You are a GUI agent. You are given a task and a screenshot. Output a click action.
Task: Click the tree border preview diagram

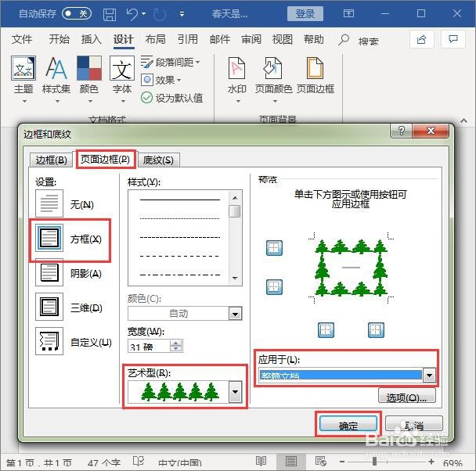coord(351,268)
